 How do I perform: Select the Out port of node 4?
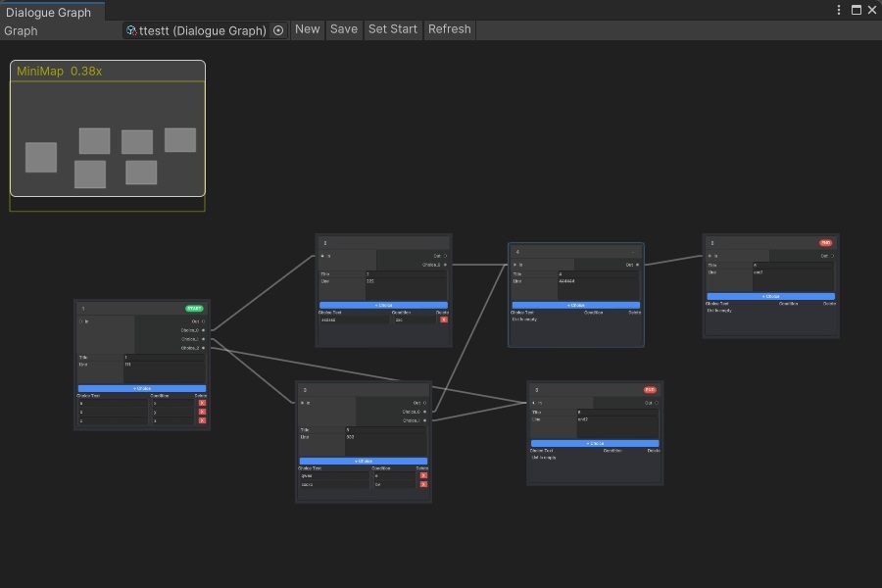(x=637, y=265)
